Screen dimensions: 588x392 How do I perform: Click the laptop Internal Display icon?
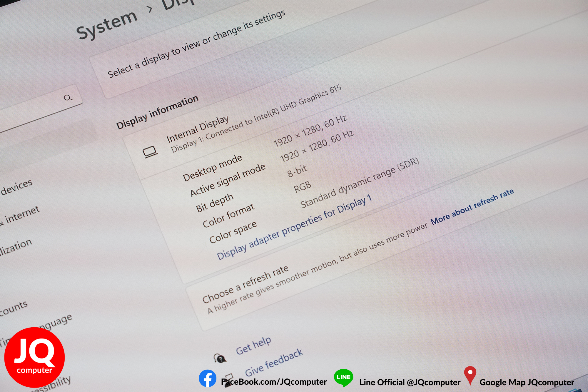[x=150, y=152]
